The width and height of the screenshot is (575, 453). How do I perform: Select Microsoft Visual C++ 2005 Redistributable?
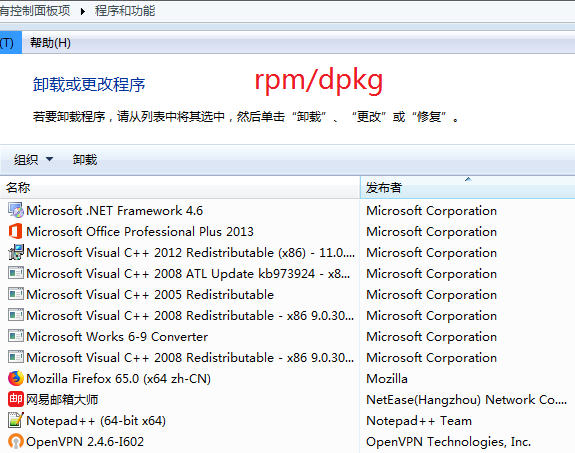pos(150,294)
